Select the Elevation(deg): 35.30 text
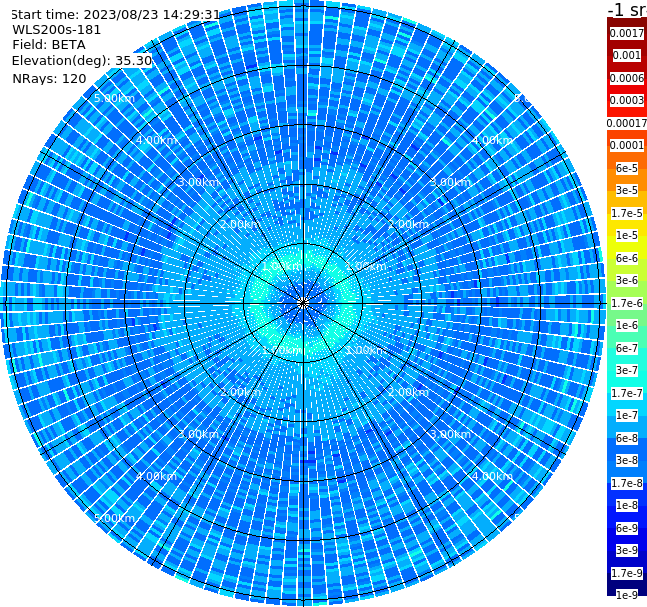This screenshot has width=647, height=607. pos(82,61)
